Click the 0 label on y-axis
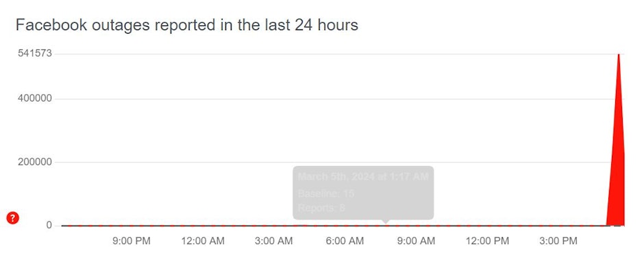 [x=49, y=226]
